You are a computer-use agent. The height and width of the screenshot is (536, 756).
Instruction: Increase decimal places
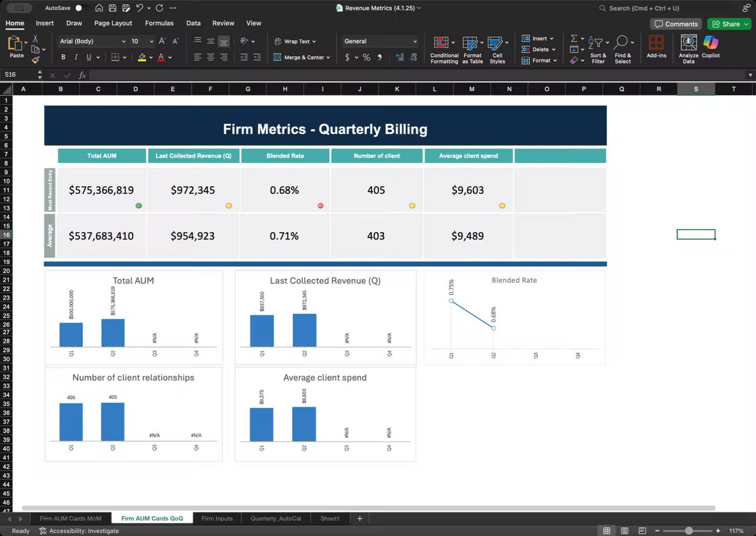click(x=400, y=57)
